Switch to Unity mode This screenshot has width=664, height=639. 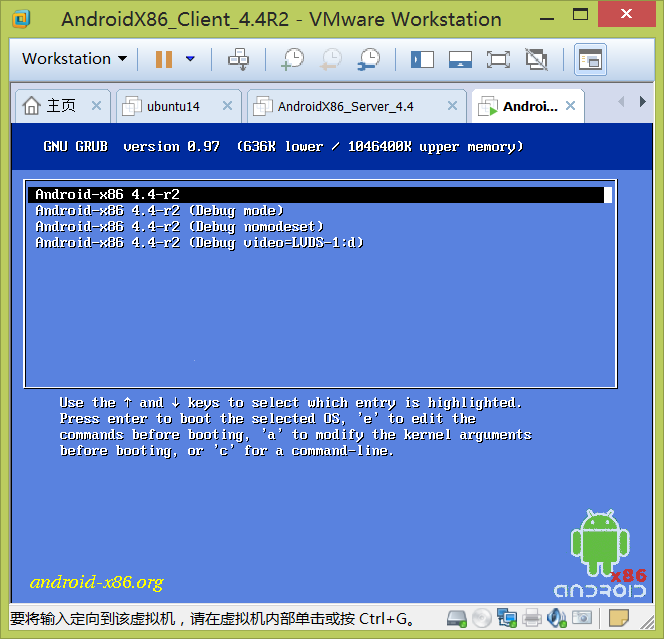[536, 59]
